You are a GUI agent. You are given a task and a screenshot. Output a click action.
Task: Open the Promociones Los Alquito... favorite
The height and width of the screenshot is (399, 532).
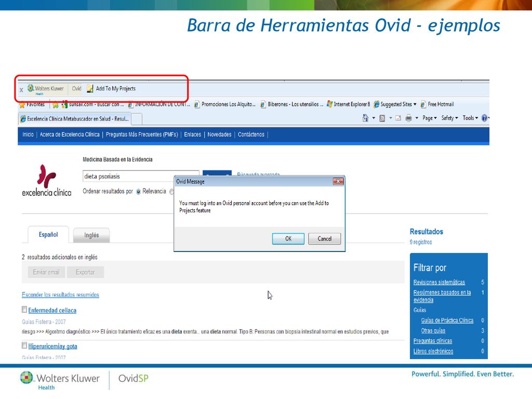point(224,104)
